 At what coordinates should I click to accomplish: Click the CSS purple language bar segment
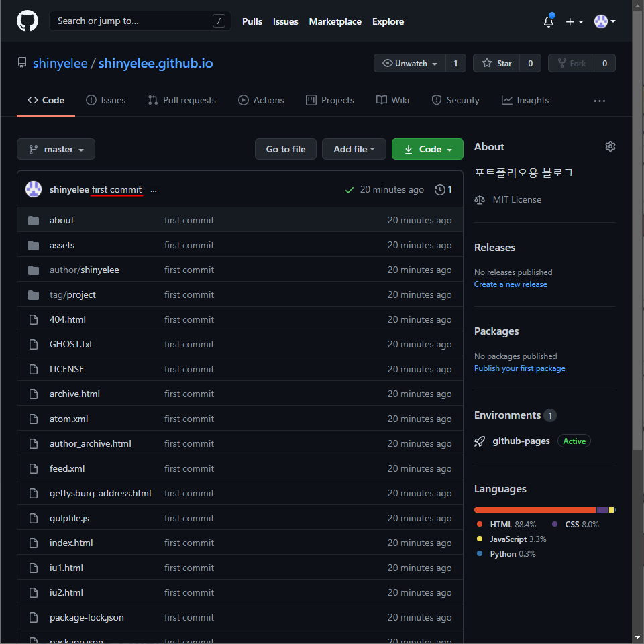602,510
